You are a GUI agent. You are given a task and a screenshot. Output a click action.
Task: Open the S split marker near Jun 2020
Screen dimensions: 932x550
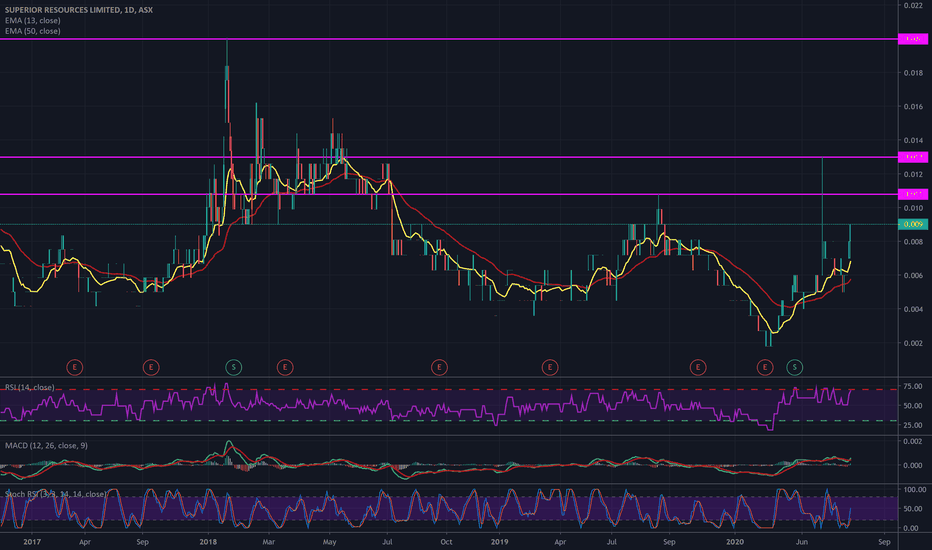pos(795,367)
